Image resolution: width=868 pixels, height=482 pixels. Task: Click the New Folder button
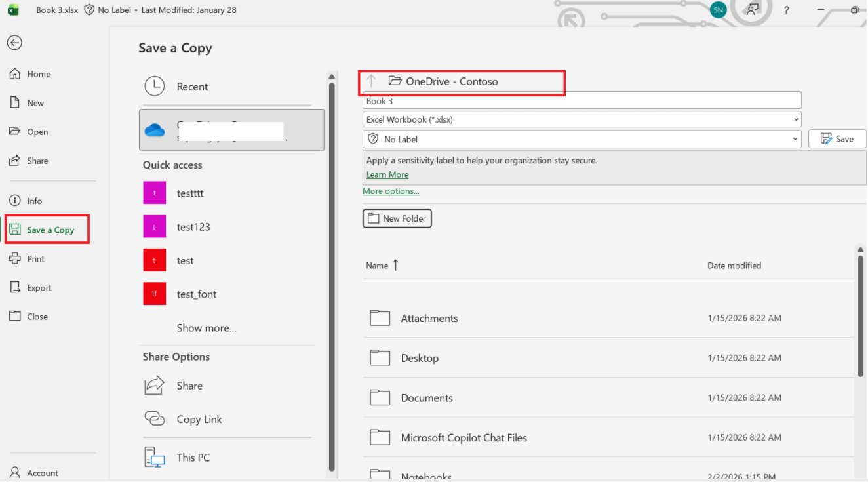(x=397, y=218)
